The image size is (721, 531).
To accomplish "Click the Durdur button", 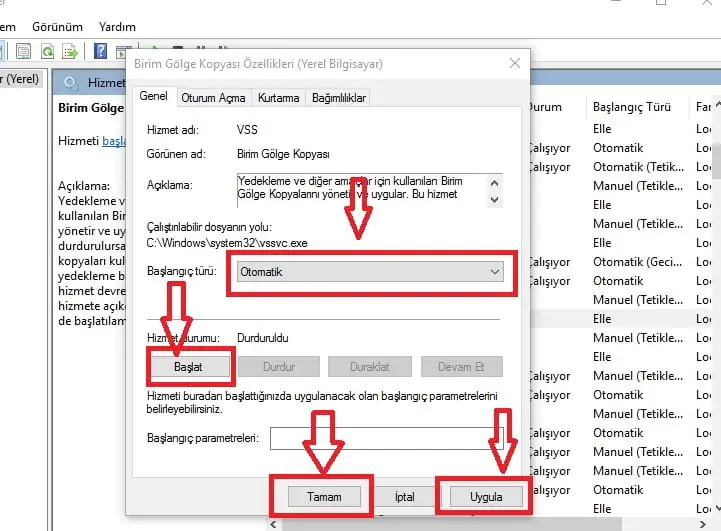I will 279,367.
